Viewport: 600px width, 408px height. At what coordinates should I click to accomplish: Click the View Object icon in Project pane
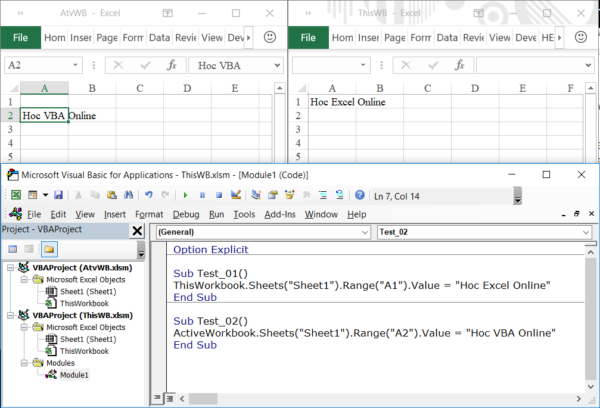click(29, 249)
